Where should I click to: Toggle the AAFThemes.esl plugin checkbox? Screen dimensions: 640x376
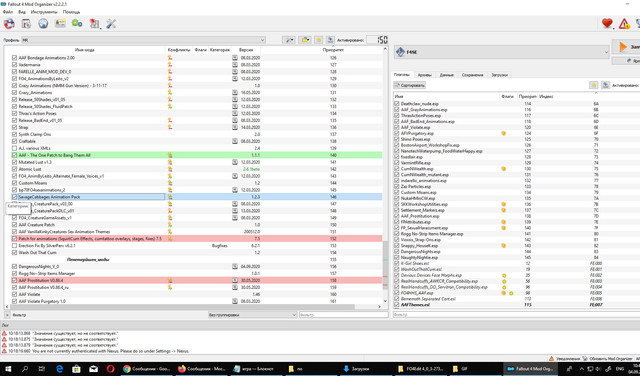point(397,305)
